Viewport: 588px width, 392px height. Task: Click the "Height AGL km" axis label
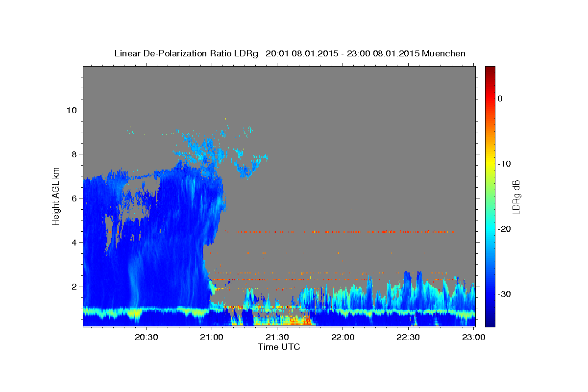tap(56, 196)
